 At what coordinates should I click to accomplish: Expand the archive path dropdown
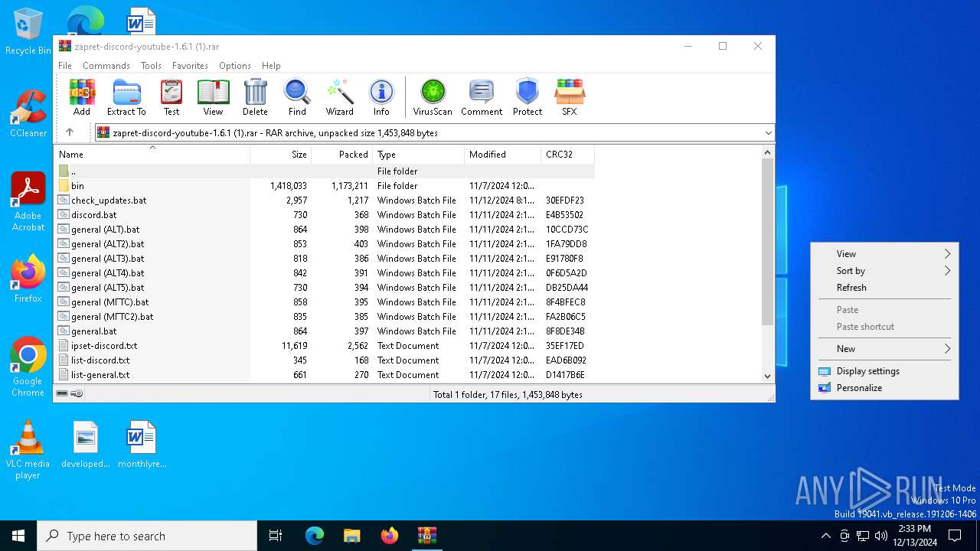[768, 132]
